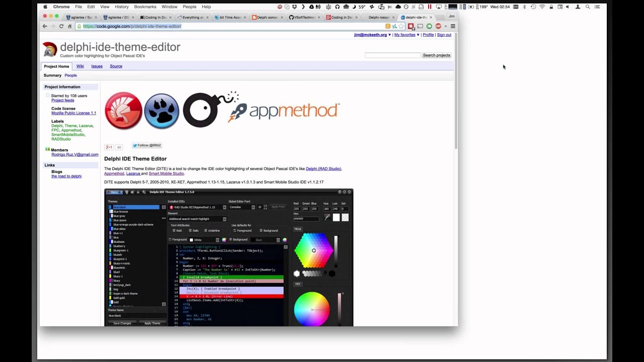Click the Sign out link
Screen dimensions: 644x362
[444, 35]
